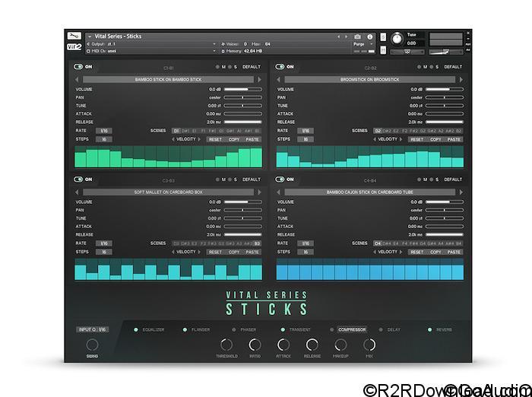This screenshot has height=397, width=532.
Task: Adjust the compressor Release knob
Action: [x=312, y=345]
